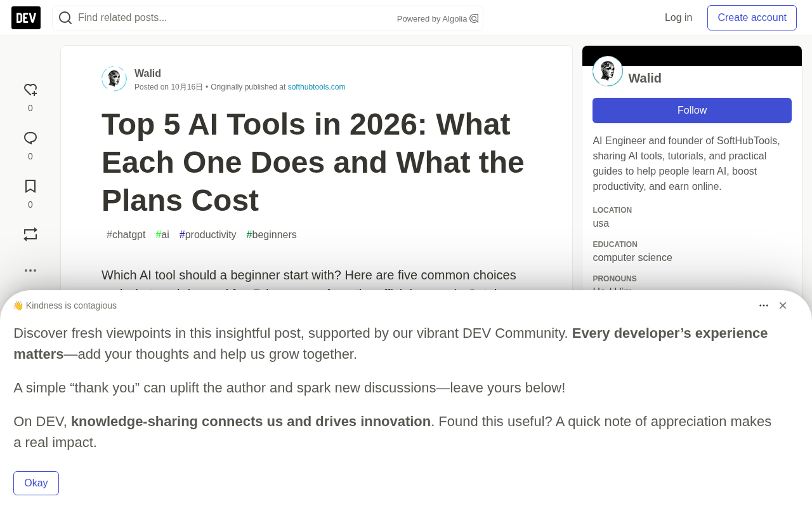The width and height of the screenshot is (812, 508).
Task: Open the #ai tag
Action: tap(162, 235)
